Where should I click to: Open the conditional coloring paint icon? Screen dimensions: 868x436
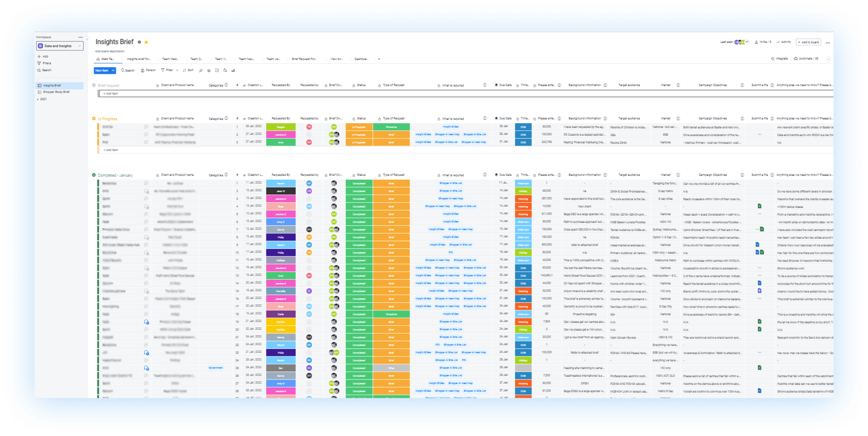pyautogui.click(x=225, y=71)
